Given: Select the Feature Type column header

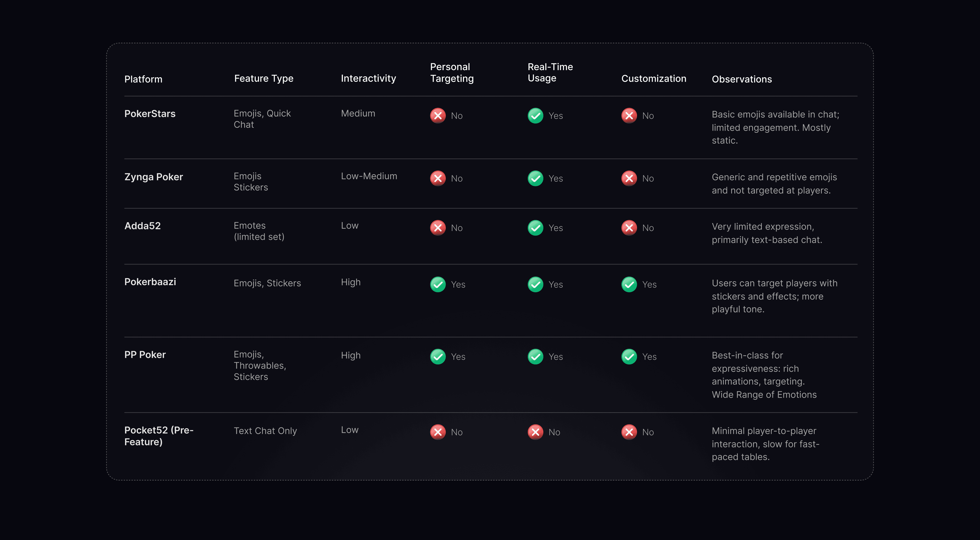Looking at the screenshot, I should click(264, 78).
